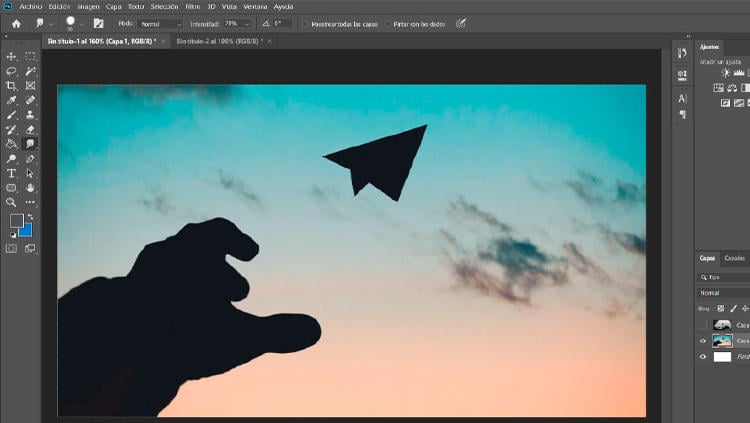Select the Clone Stamp tool
The width and height of the screenshot is (750, 423).
(30, 115)
